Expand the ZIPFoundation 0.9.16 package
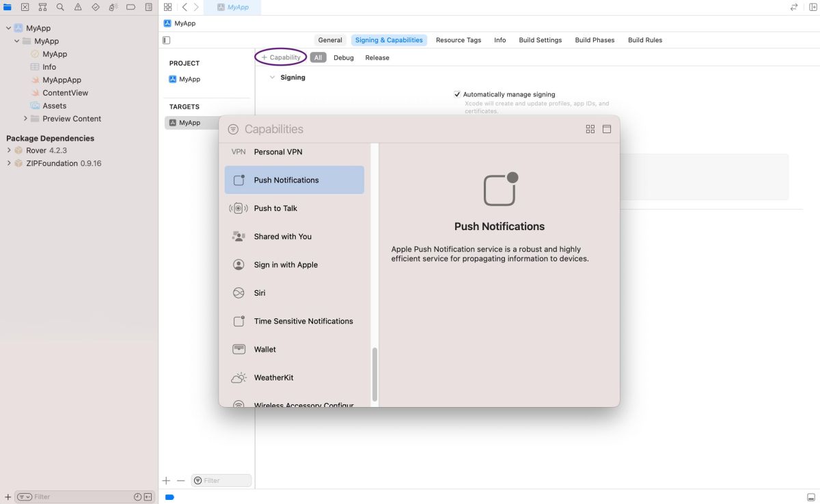 9,163
